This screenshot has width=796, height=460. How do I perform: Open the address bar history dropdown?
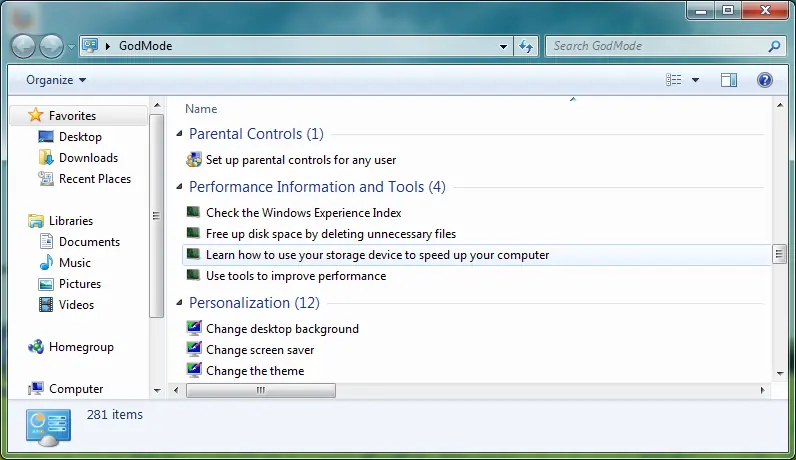click(503, 46)
